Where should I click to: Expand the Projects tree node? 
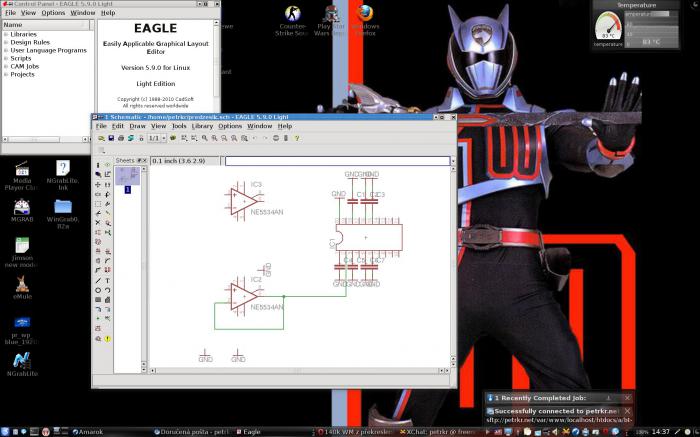tap(6, 75)
